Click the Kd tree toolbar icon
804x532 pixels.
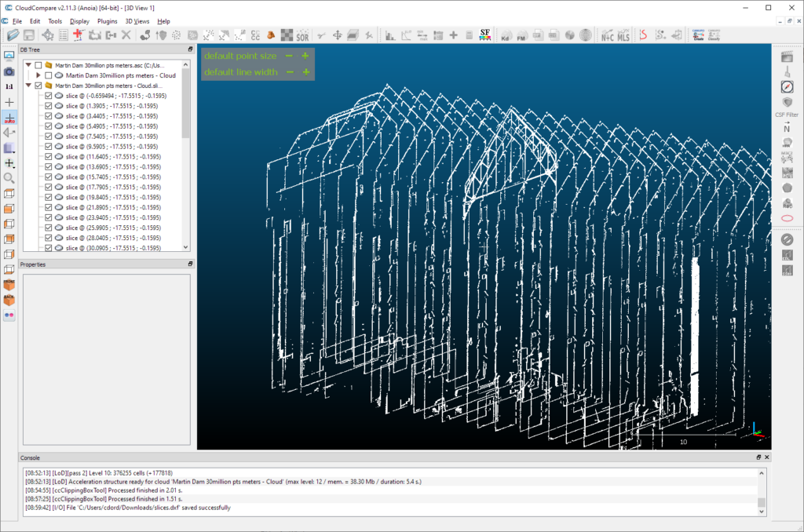click(x=504, y=35)
